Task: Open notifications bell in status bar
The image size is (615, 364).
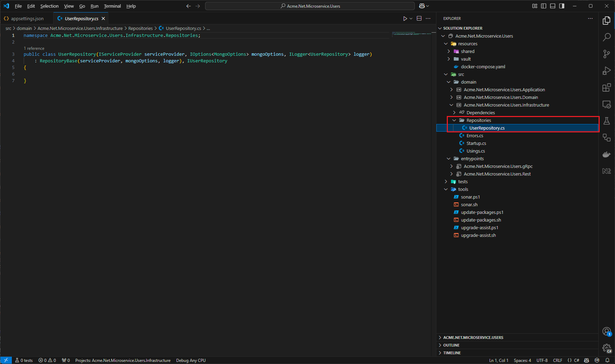Action: coord(607,360)
